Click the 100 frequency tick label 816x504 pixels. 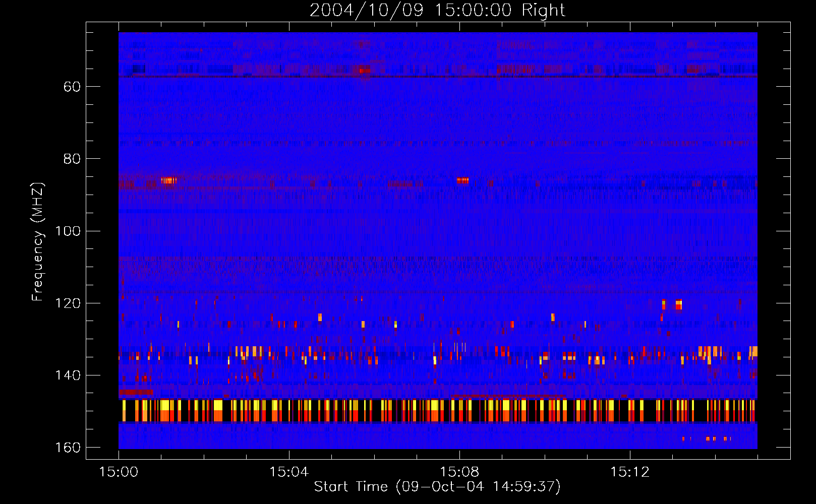68,231
